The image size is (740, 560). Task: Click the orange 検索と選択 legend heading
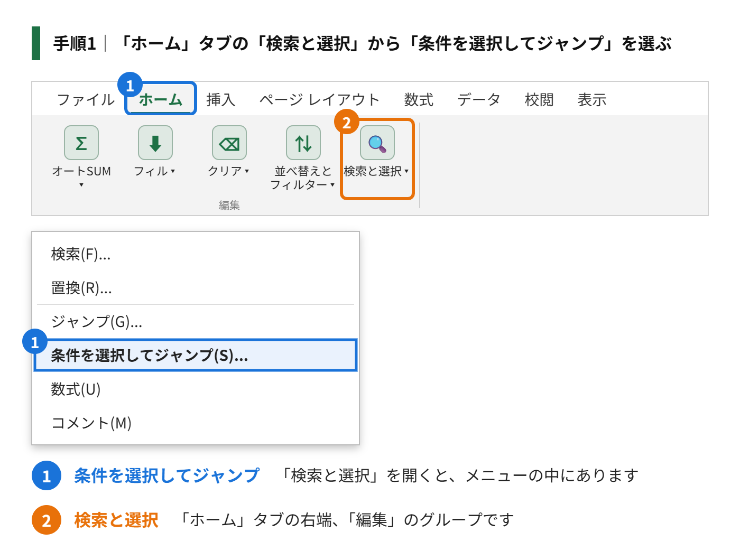pyautogui.click(x=116, y=520)
